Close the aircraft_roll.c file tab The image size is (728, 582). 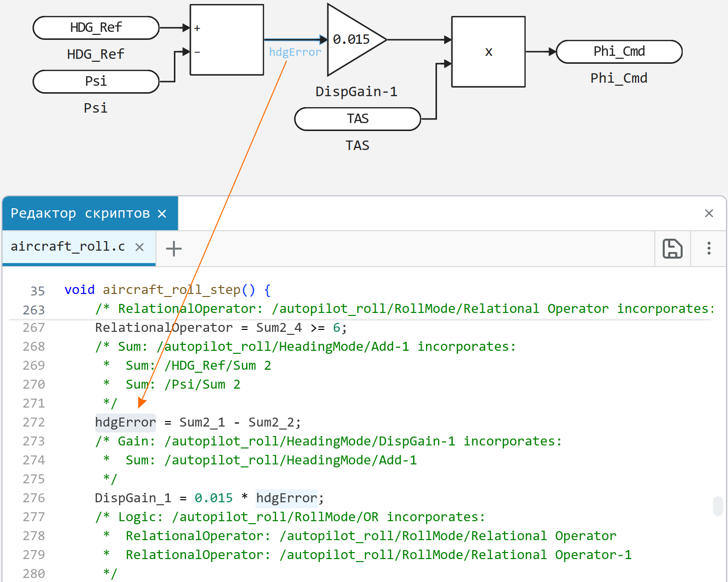pos(140,247)
